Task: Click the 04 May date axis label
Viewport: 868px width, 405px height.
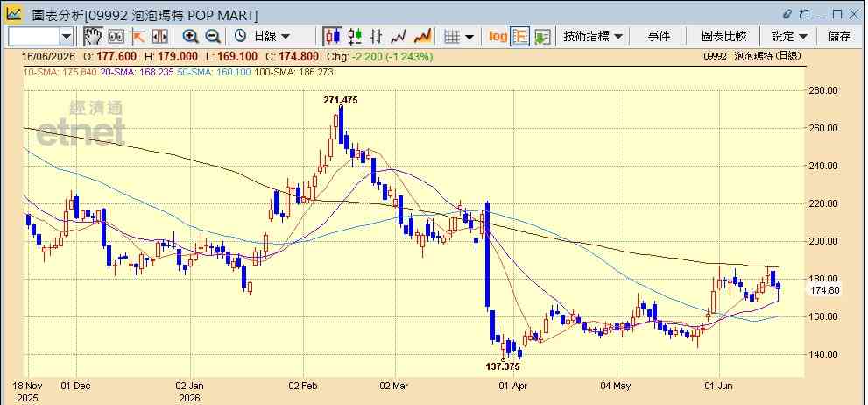Action: tap(616, 386)
